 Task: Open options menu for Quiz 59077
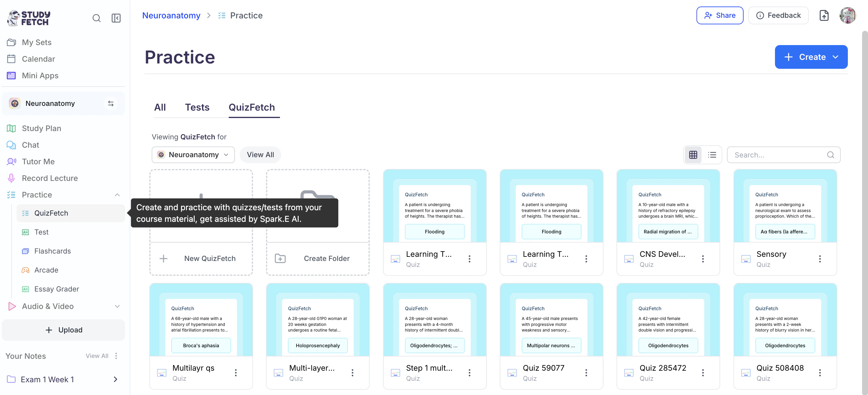(x=586, y=372)
